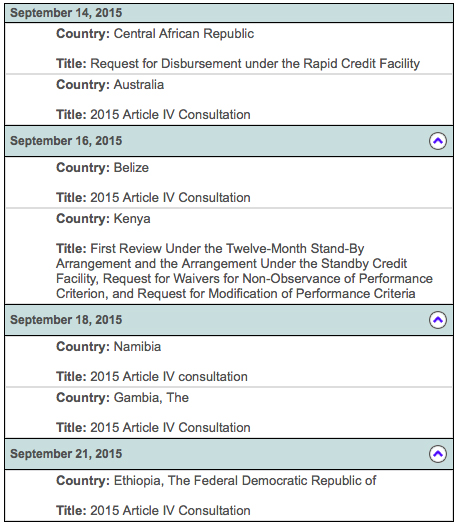Viewport: 458px width, 526px height.
Task: Click the September 21, 2015 header text
Action: point(66,454)
